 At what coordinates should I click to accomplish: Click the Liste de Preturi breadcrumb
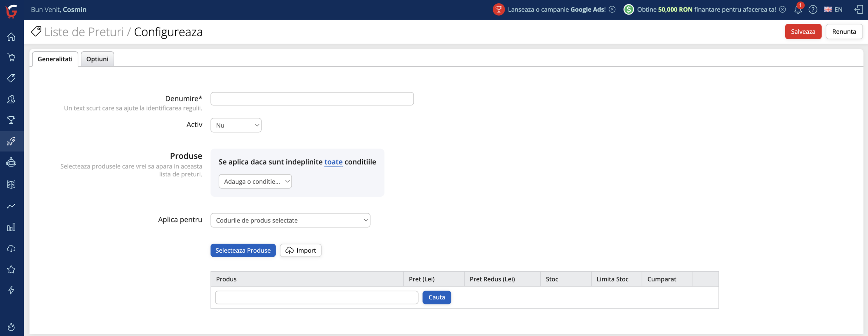click(84, 32)
